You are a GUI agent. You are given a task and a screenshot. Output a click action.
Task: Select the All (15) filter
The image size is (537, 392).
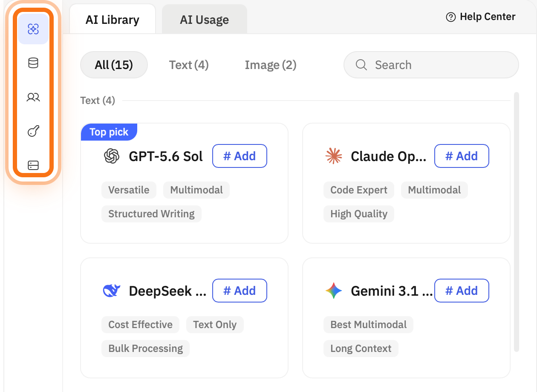coord(114,65)
